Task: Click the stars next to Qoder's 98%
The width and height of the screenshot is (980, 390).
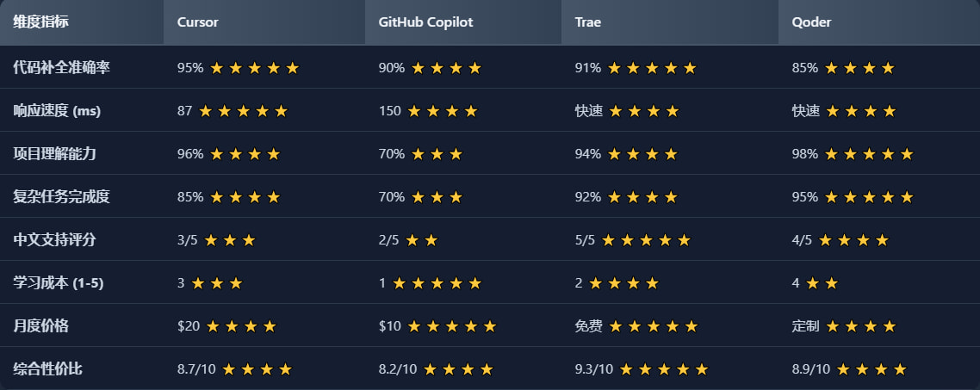Action: (868, 154)
